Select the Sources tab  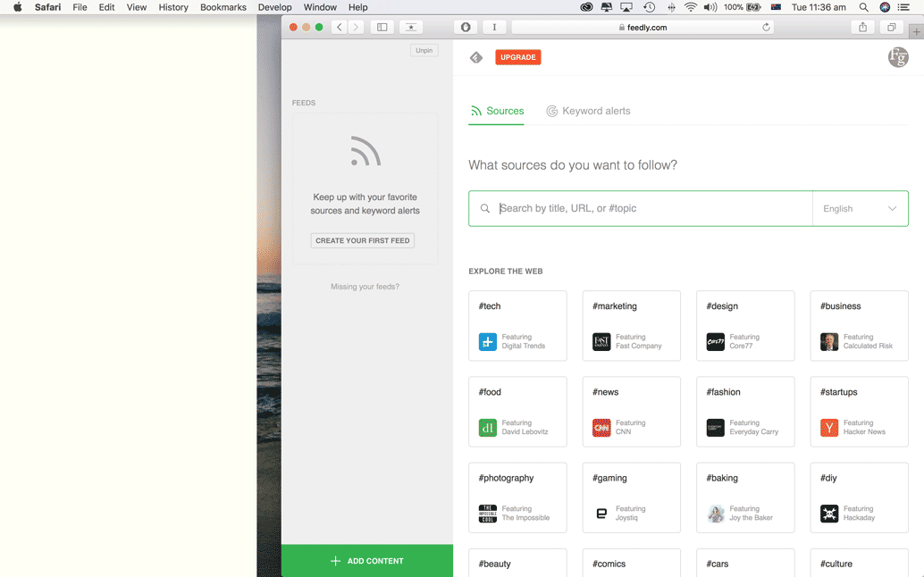pos(497,111)
